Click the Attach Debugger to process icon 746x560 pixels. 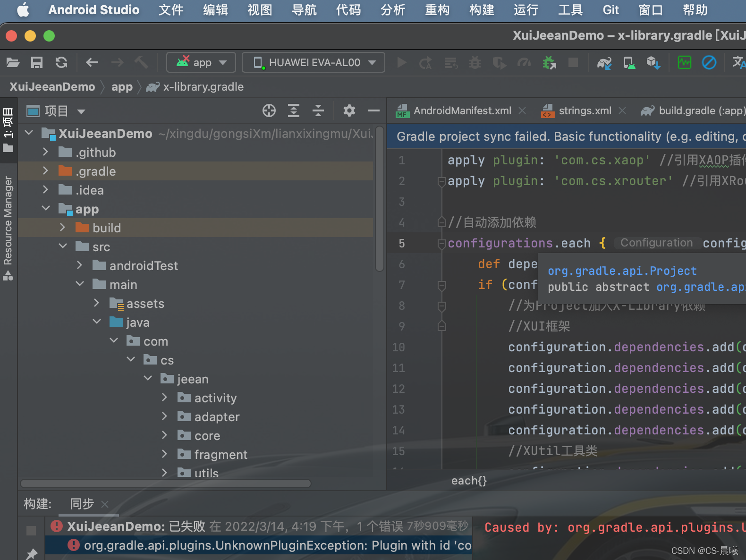pyautogui.click(x=549, y=62)
